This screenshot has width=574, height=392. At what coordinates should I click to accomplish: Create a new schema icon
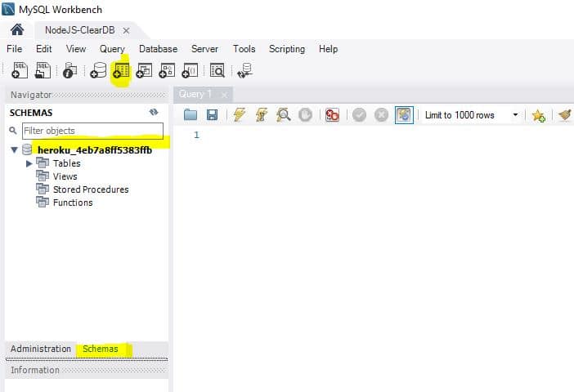[x=98, y=70]
